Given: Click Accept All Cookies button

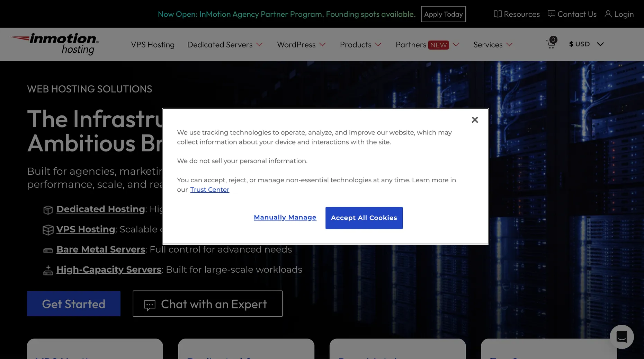Looking at the screenshot, I should pyautogui.click(x=364, y=218).
